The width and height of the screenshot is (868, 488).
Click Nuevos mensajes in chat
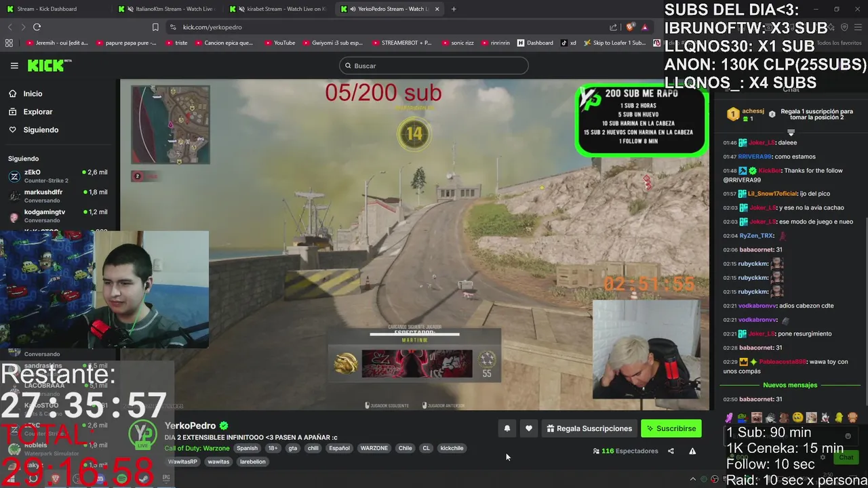coord(790,385)
